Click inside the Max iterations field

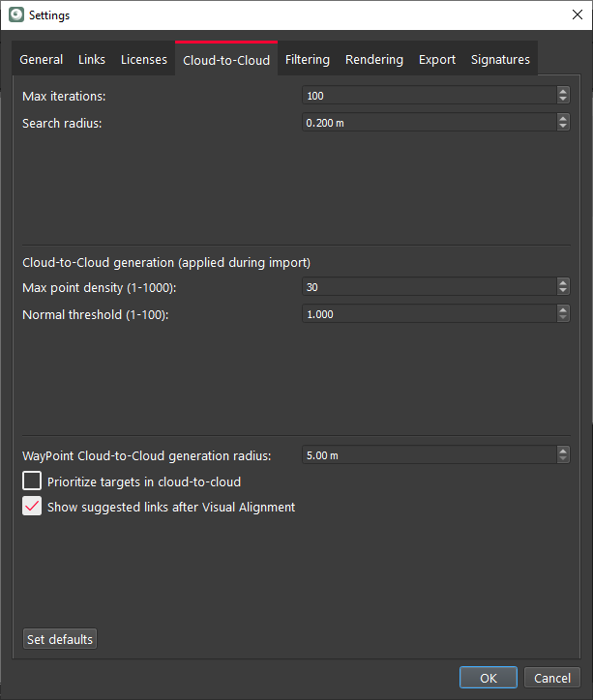click(x=428, y=96)
